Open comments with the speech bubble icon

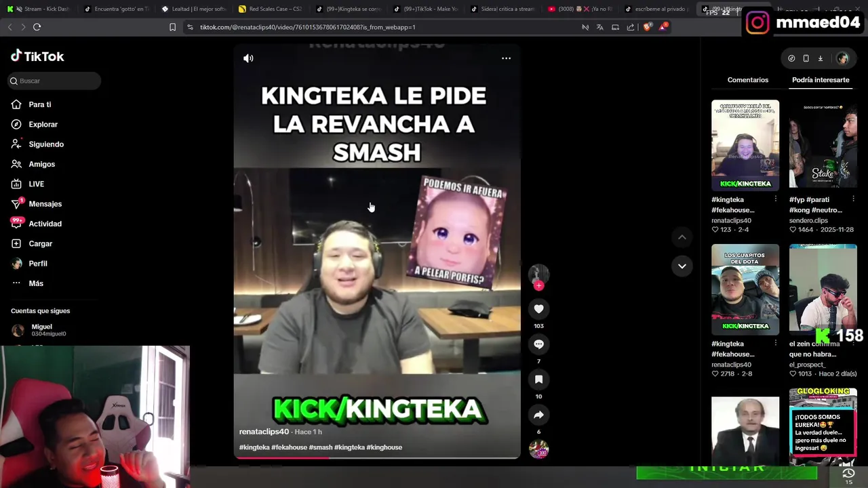click(538, 344)
